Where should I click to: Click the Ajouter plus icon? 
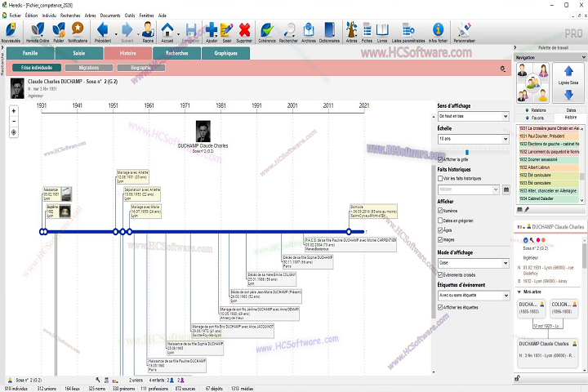[212, 30]
